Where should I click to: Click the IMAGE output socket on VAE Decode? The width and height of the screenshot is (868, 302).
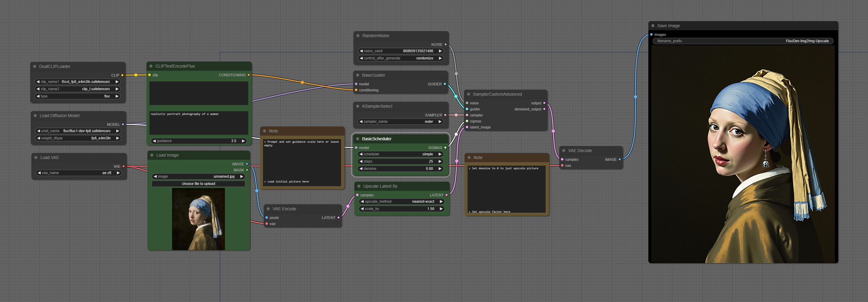point(620,160)
